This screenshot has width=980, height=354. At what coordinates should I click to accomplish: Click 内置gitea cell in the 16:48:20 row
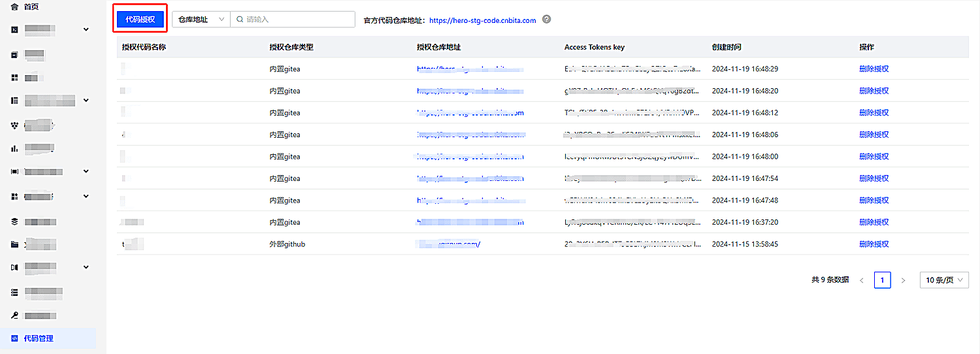285,91
